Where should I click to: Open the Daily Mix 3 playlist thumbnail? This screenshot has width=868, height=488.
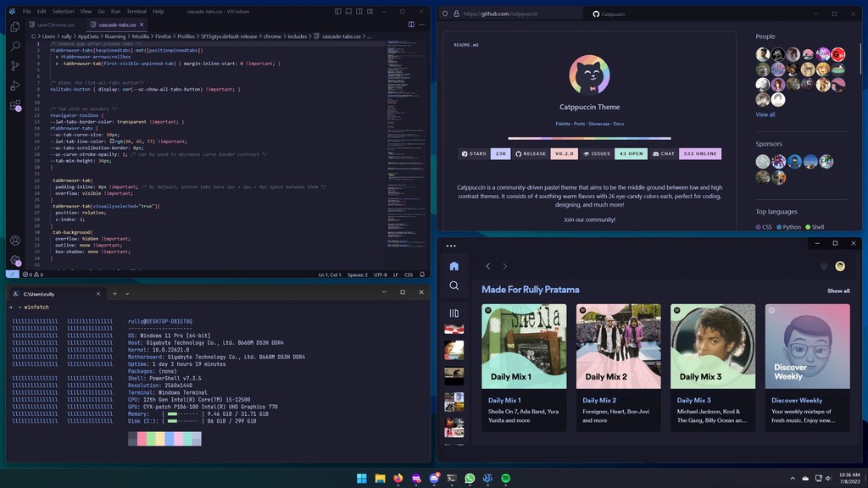tap(712, 345)
